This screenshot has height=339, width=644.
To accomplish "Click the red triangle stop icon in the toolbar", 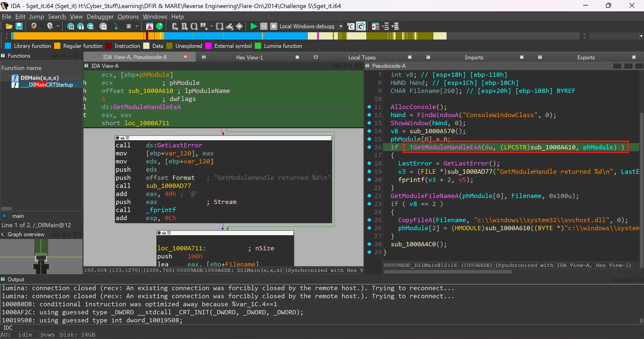I will [149, 26].
